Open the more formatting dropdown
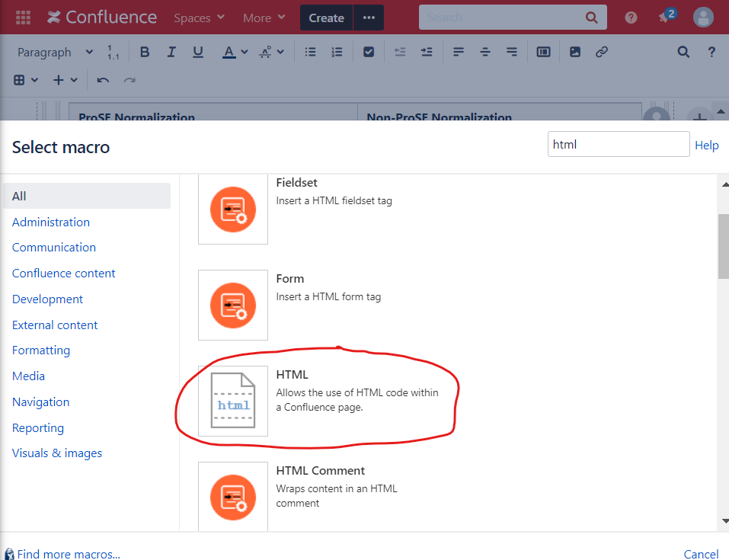This screenshot has height=560, width=729. [271, 52]
